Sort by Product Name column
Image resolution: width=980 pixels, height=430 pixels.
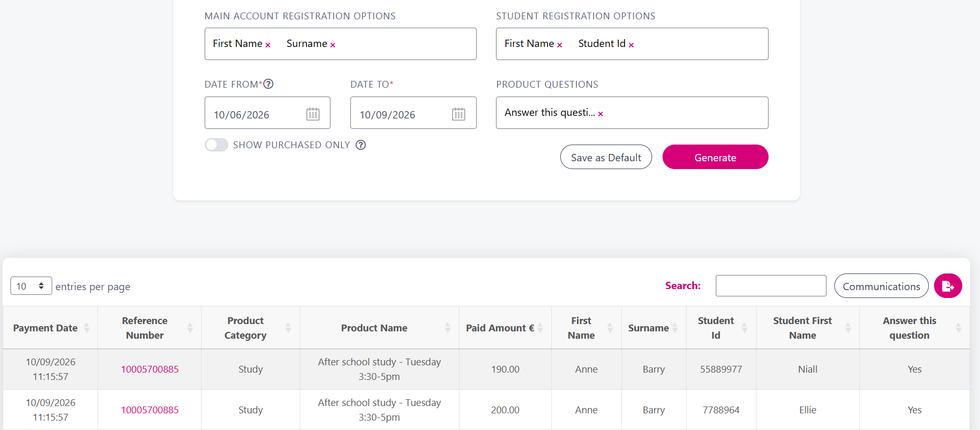[x=380, y=328]
